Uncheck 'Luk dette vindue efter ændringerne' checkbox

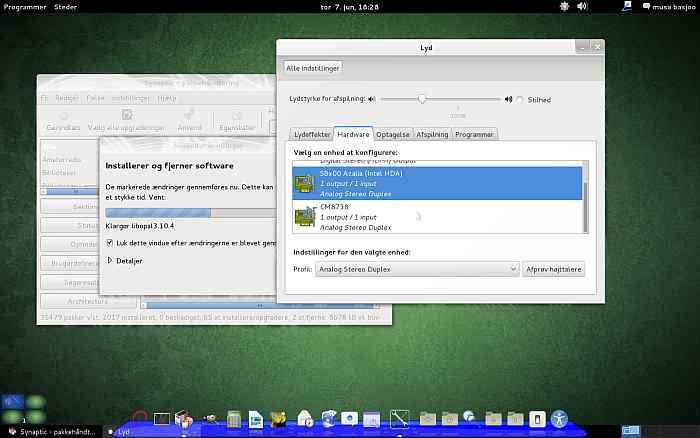109,243
